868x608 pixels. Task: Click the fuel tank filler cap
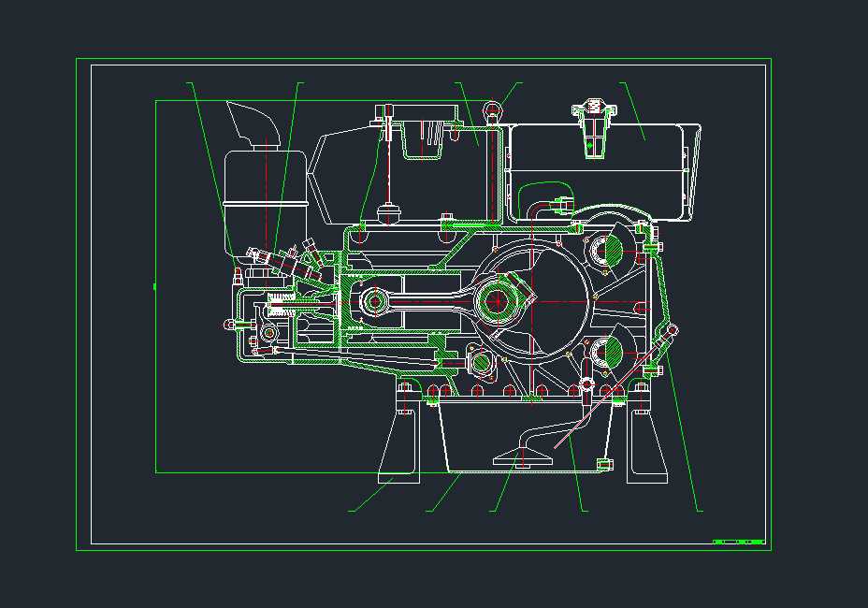[x=595, y=109]
